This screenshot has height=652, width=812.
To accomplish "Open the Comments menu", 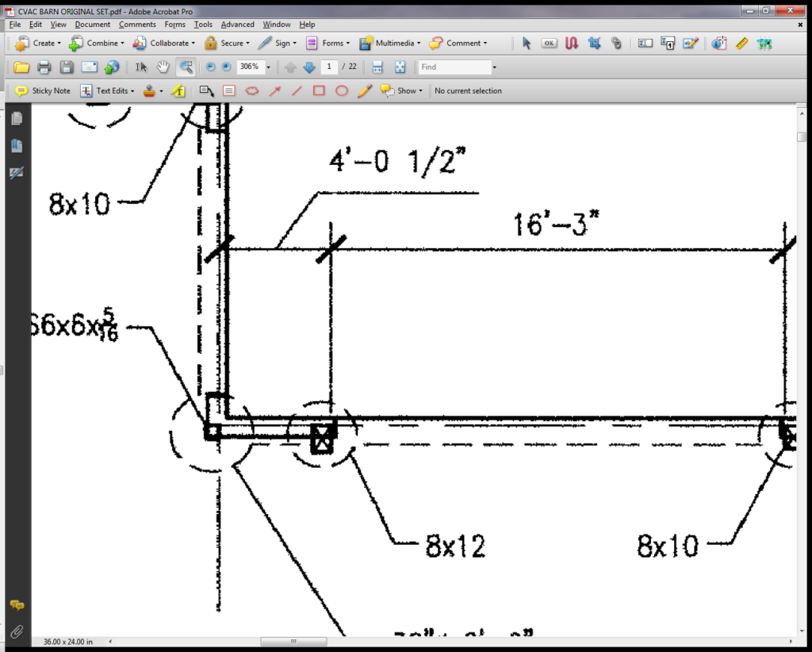I will point(137,25).
